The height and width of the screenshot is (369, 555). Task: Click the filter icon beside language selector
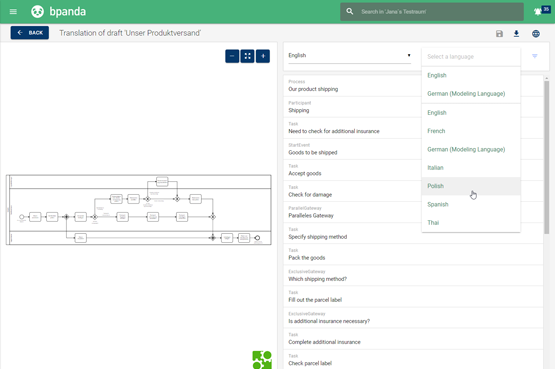(x=535, y=56)
